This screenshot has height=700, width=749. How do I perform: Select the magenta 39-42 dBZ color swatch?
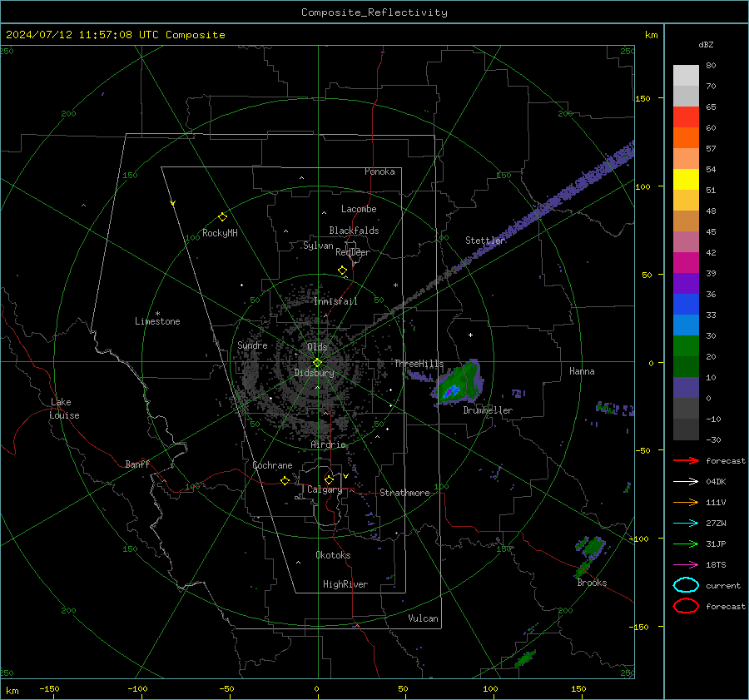coord(686,263)
